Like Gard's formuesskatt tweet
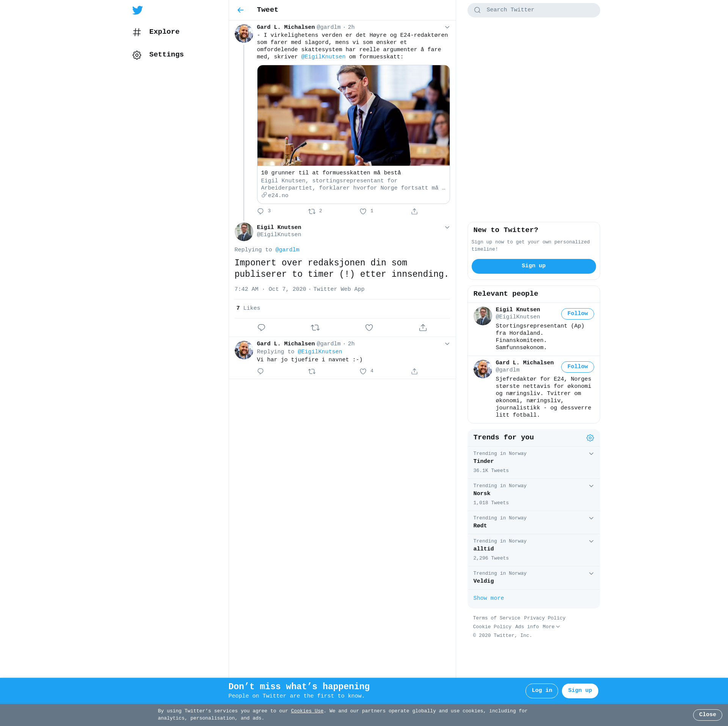 point(363,212)
